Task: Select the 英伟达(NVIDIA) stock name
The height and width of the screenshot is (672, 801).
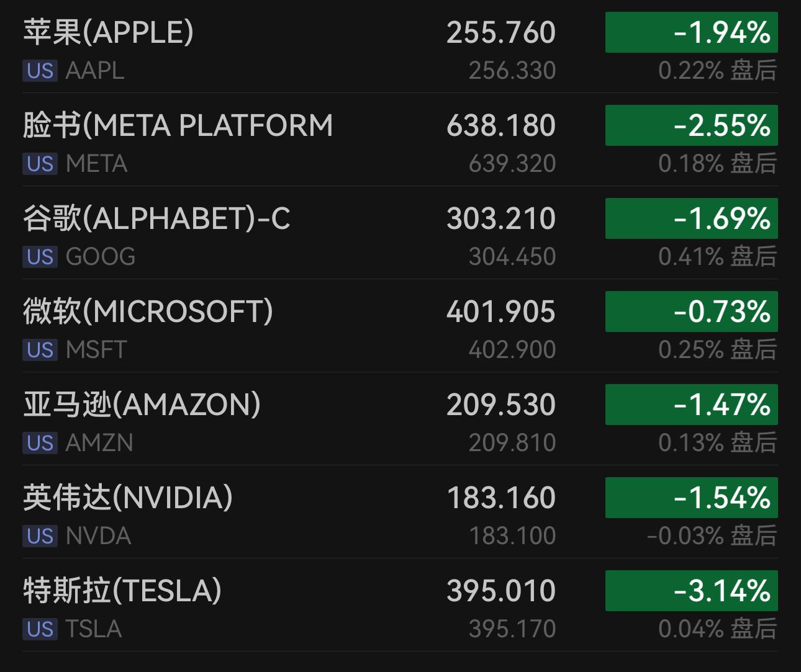Action: coord(128,498)
